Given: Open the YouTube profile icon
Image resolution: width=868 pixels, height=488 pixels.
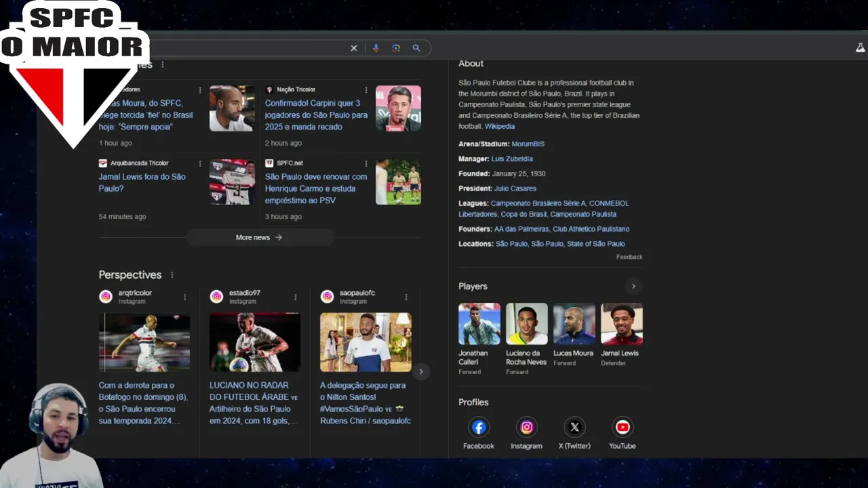Looking at the screenshot, I should 622,427.
